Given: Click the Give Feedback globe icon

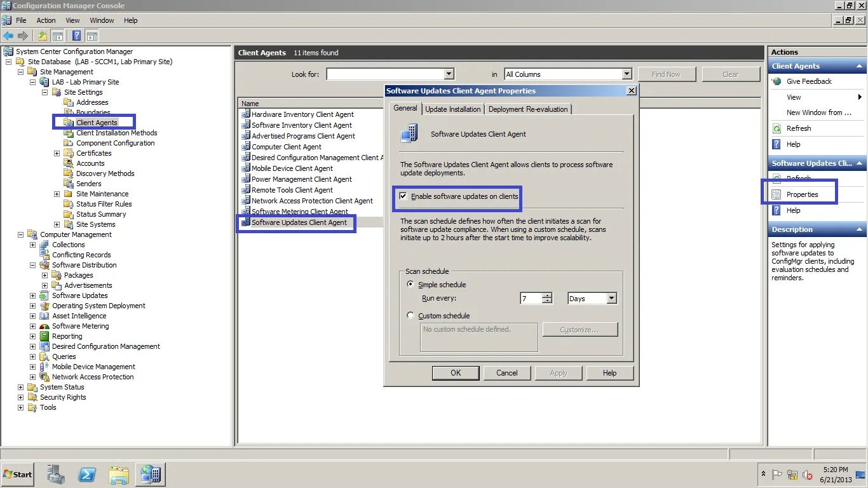Looking at the screenshot, I should (x=776, y=81).
